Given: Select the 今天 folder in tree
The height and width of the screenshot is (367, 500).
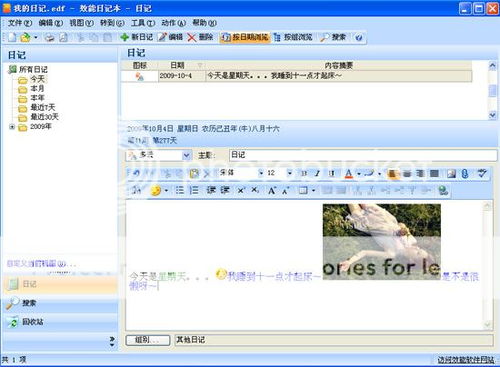Looking at the screenshot, I should coord(37,79).
